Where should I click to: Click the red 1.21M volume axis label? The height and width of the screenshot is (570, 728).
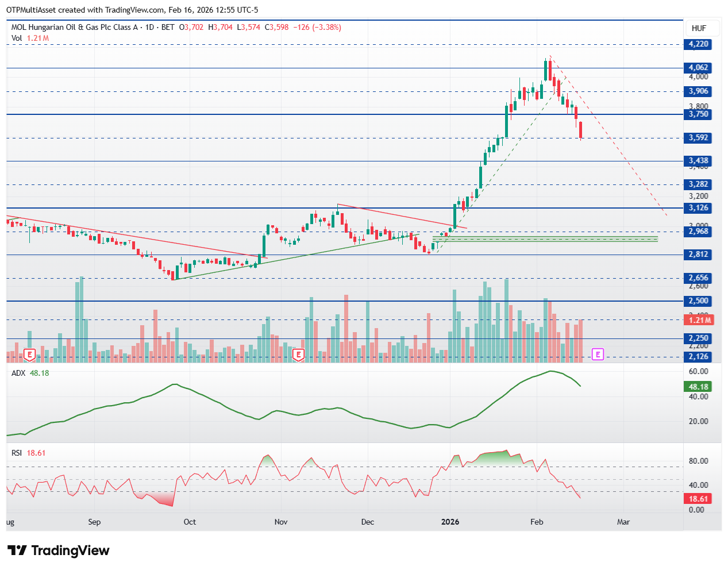coord(699,320)
